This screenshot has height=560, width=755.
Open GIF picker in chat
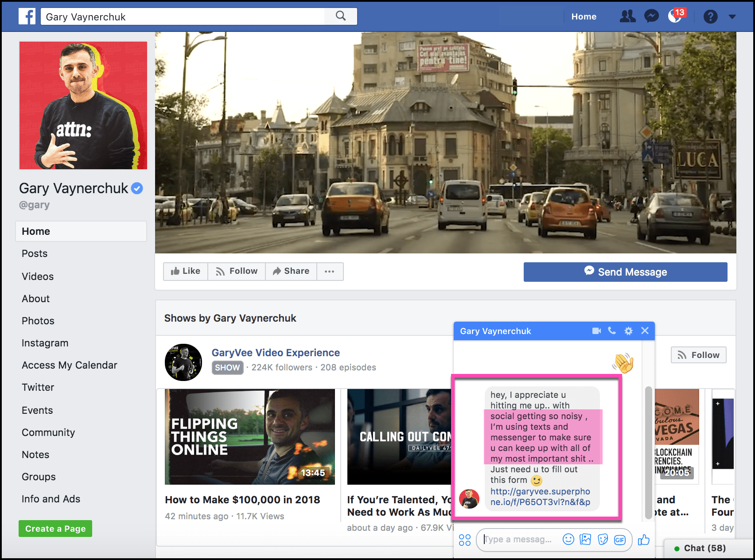pyautogui.click(x=619, y=540)
